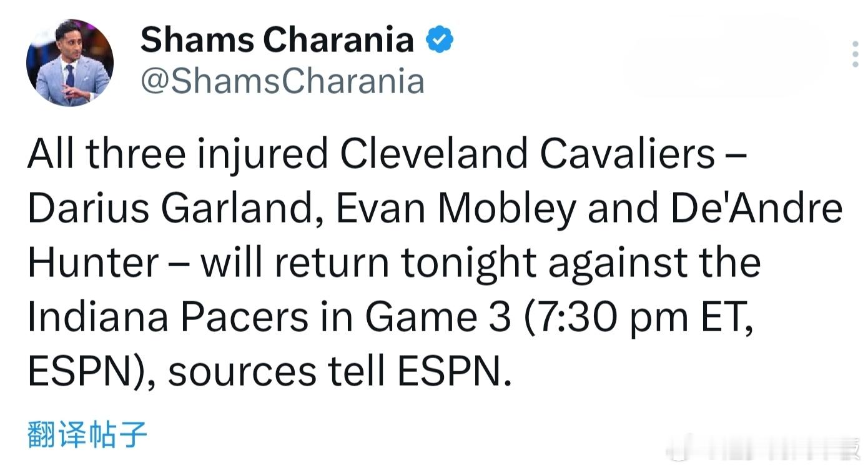The height and width of the screenshot is (470, 868).
Task: Open Shams Charania's profile picture
Action: click(x=70, y=62)
